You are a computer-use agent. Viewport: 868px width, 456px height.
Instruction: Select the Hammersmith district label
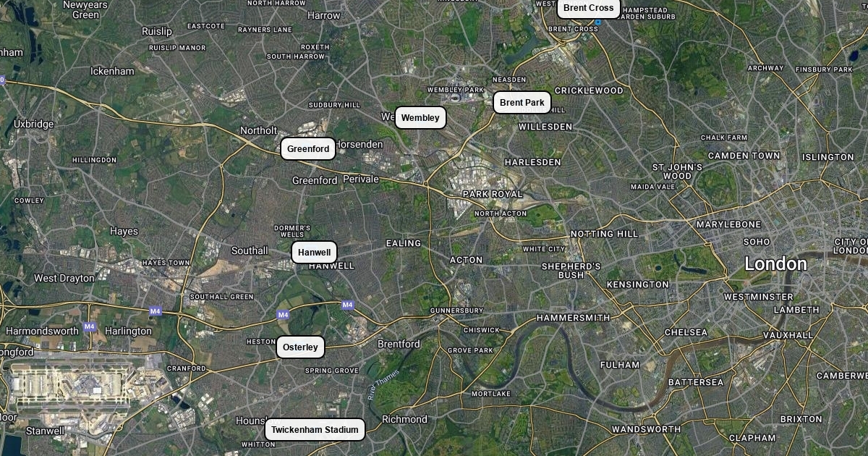pyautogui.click(x=573, y=318)
